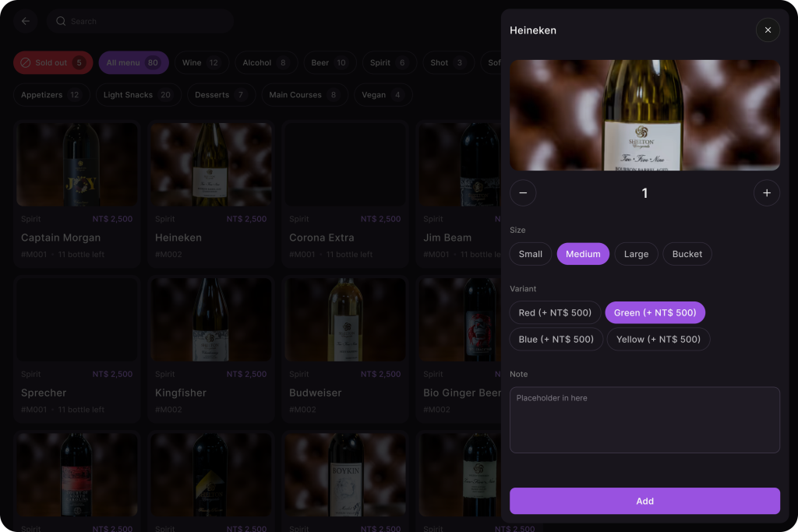Viewport: 798px width, 532px height.
Task: Click the sold out circle-slash icon
Action: [x=26, y=62]
